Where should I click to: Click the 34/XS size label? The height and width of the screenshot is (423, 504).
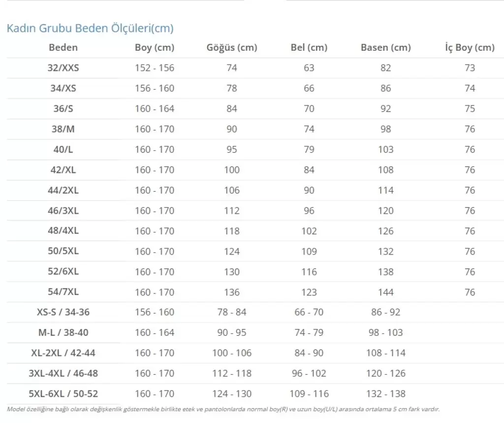click(63, 88)
